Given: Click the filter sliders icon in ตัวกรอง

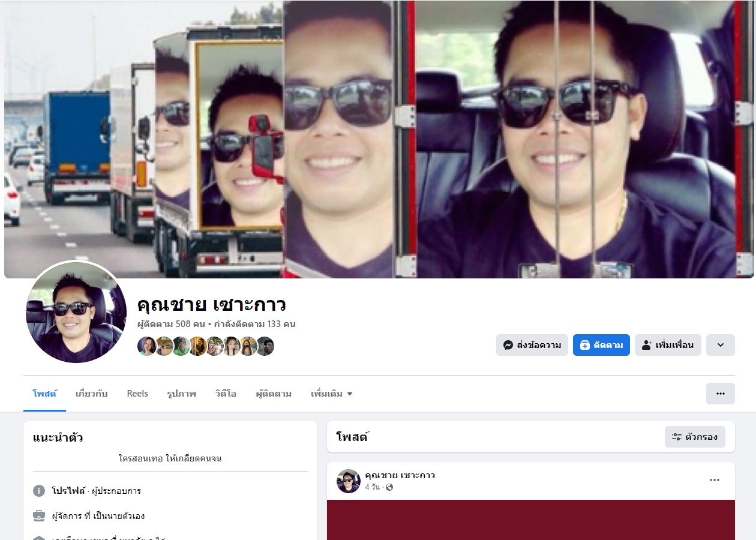Looking at the screenshot, I should tap(677, 437).
